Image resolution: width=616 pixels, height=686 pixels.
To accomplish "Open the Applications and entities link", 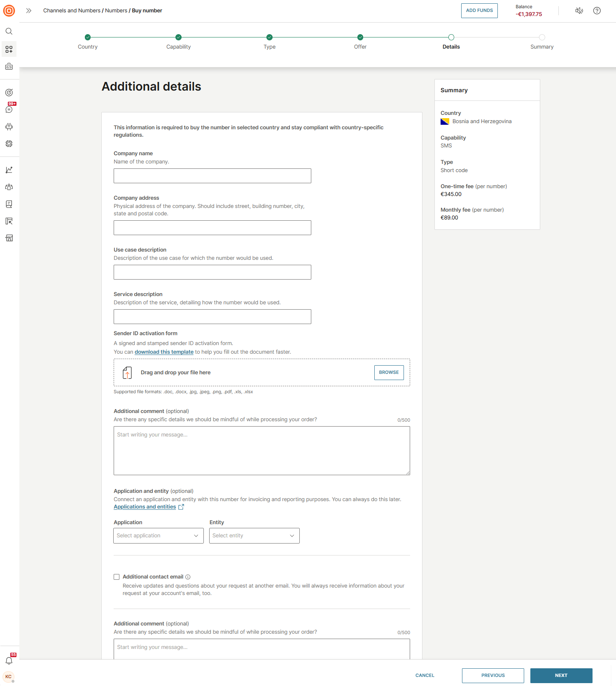I will click(x=145, y=507).
